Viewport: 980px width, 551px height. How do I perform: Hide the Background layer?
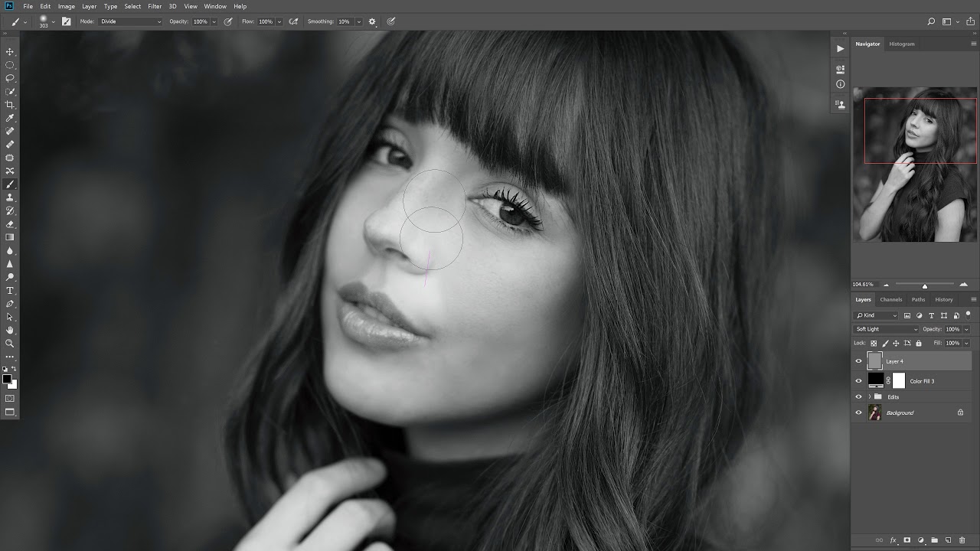pos(858,413)
